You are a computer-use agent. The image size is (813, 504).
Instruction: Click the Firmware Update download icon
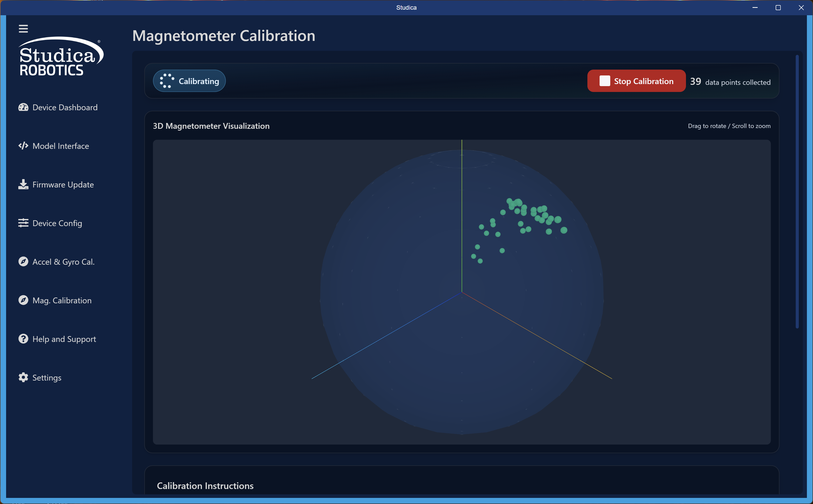point(23,184)
